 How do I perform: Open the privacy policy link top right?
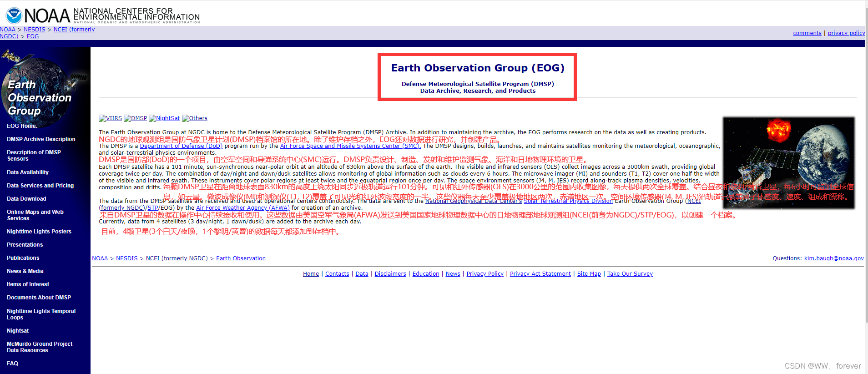[x=846, y=33]
